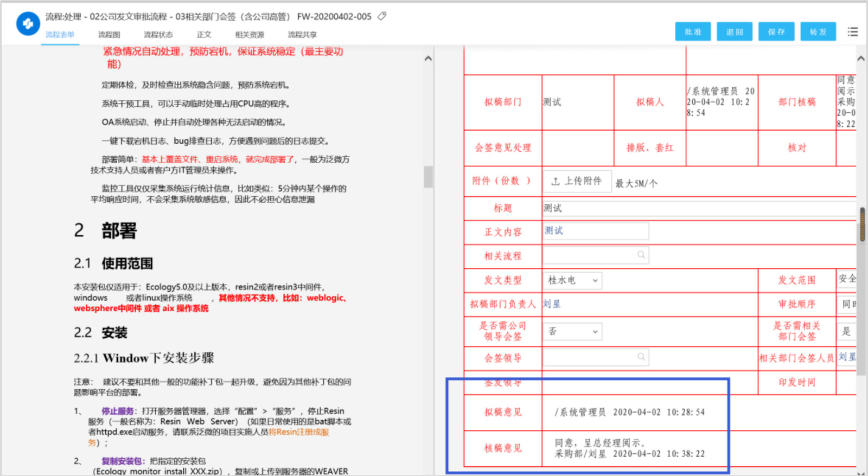The height and width of the screenshot is (476, 868).
Task: Switch to the 流程图 tab
Action: click(109, 35)
